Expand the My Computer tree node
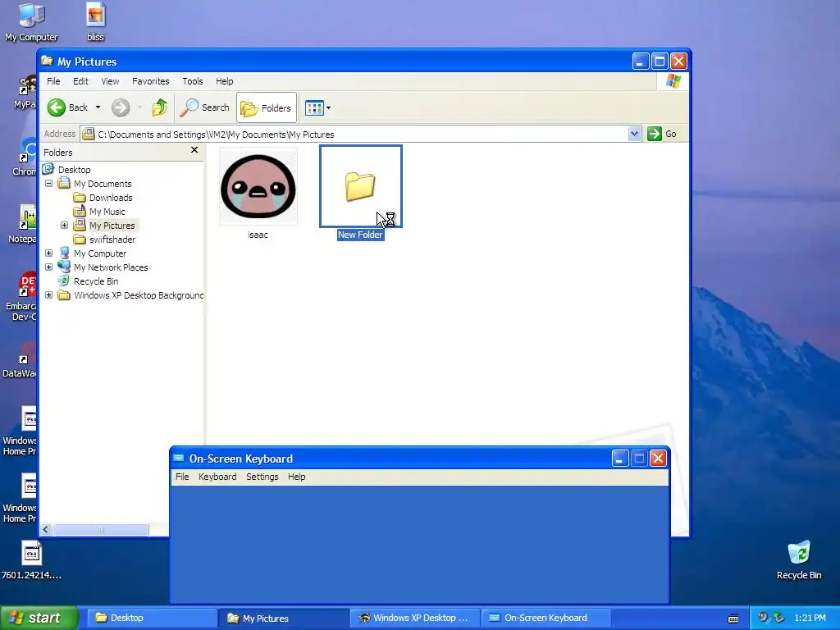The height and width of the screenshot is (630, 840). (x=48, y=253)
